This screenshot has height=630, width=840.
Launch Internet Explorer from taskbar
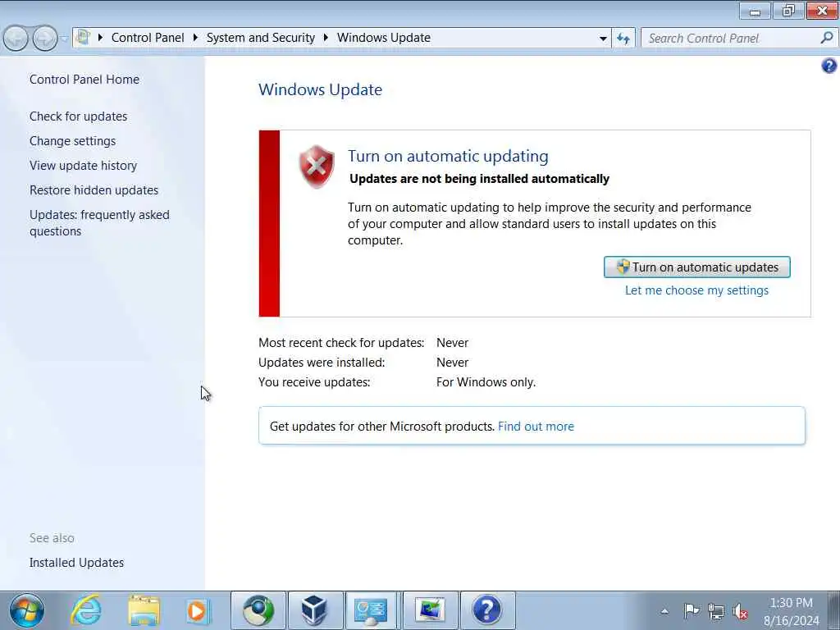[86, 610]
